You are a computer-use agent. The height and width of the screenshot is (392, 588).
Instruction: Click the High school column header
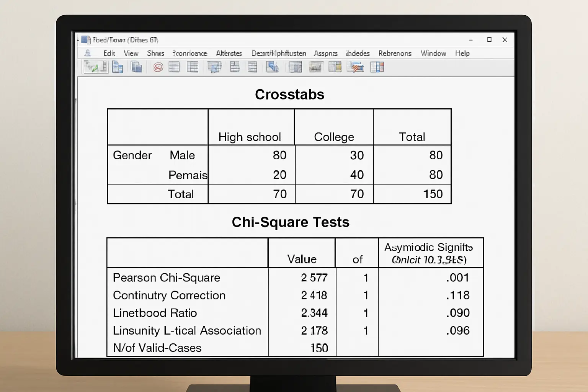(x=250, y=137)
